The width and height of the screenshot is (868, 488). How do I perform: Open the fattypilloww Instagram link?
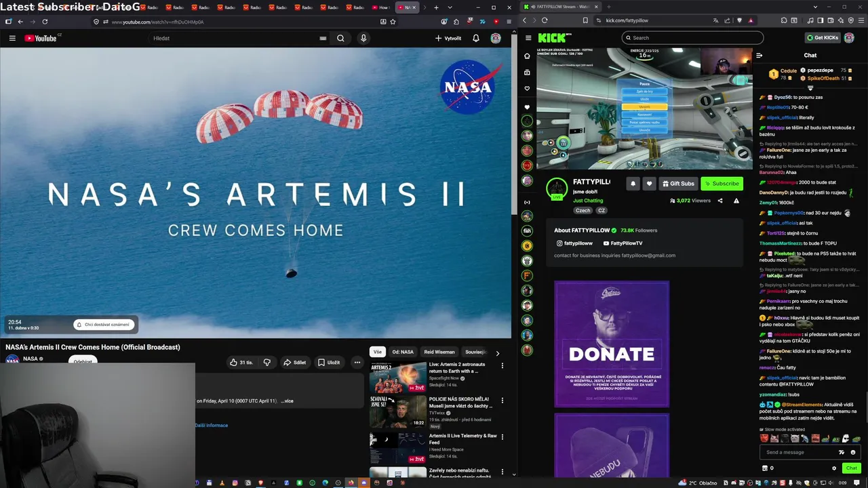[574, 243]
